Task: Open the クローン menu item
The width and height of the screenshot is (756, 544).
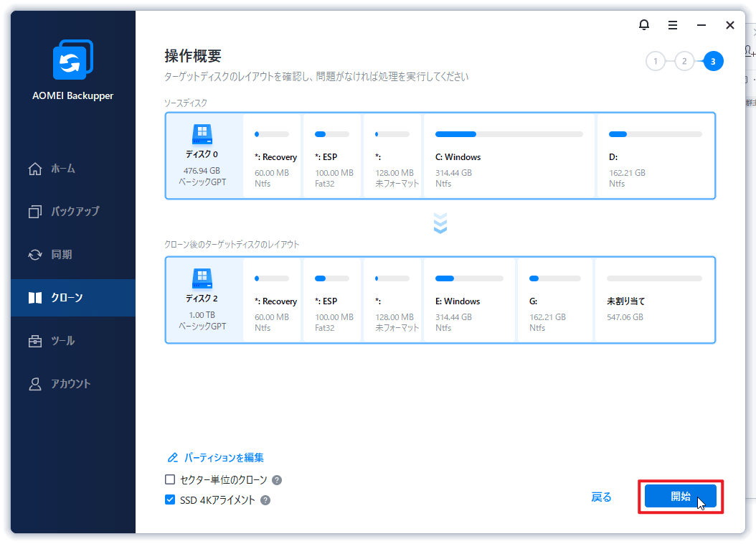Action: 73,298
